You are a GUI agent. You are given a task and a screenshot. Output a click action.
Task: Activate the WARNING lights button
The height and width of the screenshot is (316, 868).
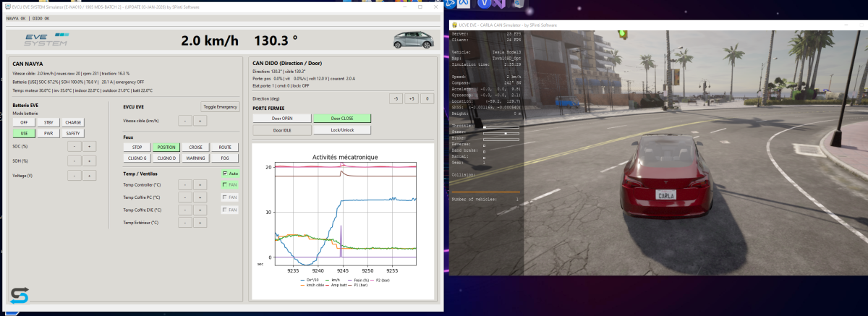[x=195, y=158]
